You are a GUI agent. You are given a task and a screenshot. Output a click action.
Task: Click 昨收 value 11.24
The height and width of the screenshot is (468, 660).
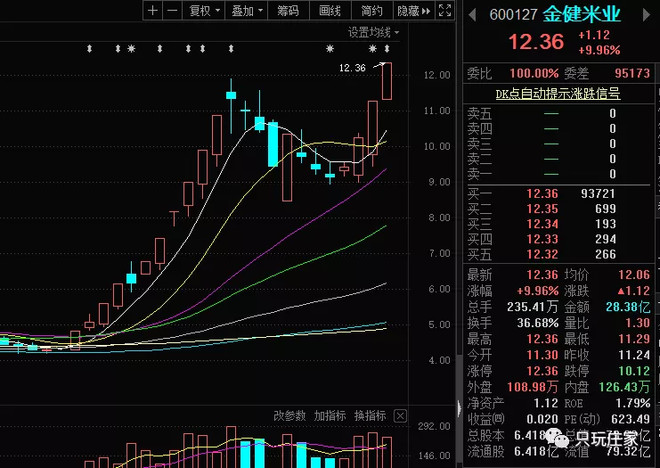click(634, 355)
